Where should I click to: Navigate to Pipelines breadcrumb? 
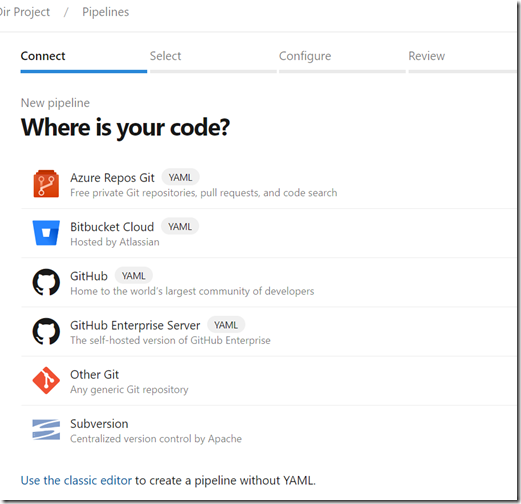pos(105,12)
